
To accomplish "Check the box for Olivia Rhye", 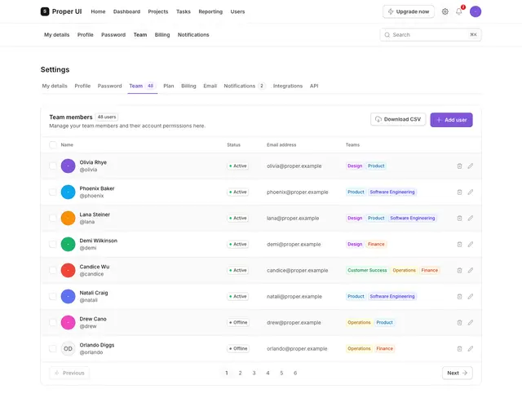I will 52,166.
